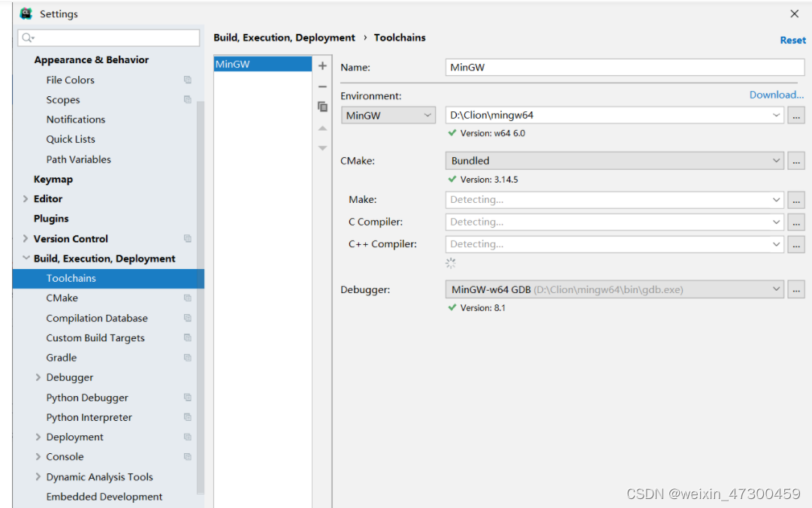The width and height of the screenshot is (812, 508).
Task: Move toolchain up with the arrow icon
Action: 322,128
